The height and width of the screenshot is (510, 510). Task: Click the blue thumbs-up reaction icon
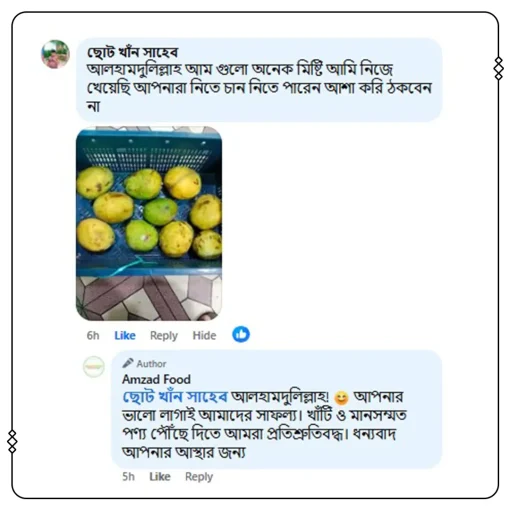(x=241, y=334)
